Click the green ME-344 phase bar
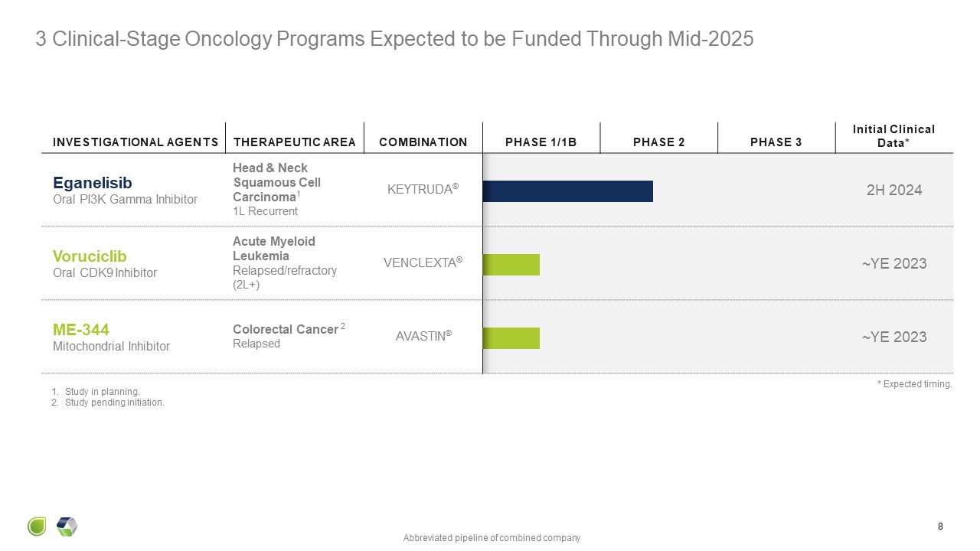This screenshot has width=980, height=551. [511, 338]
